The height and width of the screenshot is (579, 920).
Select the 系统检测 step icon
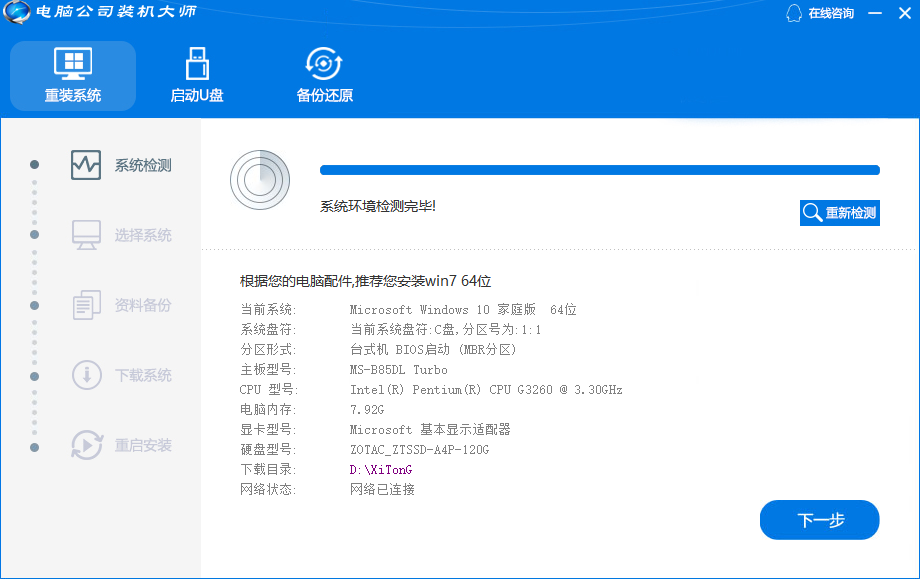[86, 165]
